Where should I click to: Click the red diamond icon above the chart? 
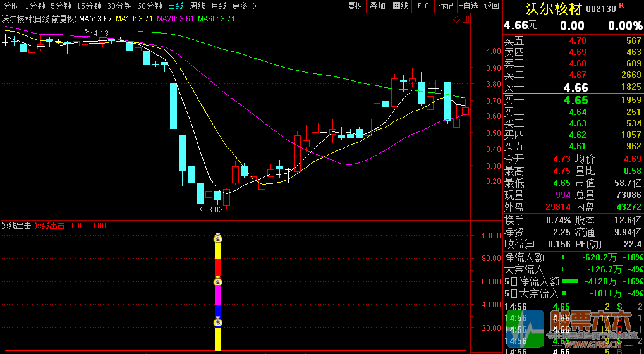(457, 20)
